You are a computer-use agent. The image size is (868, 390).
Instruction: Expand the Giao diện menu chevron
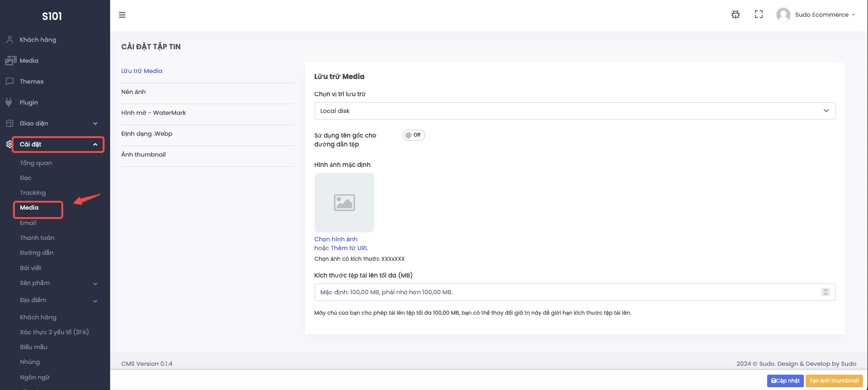(95, 123)
